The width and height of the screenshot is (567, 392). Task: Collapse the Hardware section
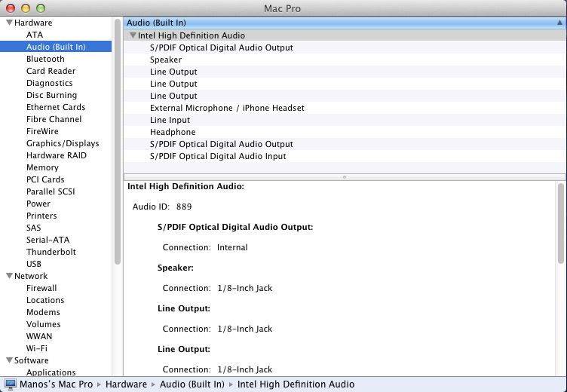tap(9, 23)
